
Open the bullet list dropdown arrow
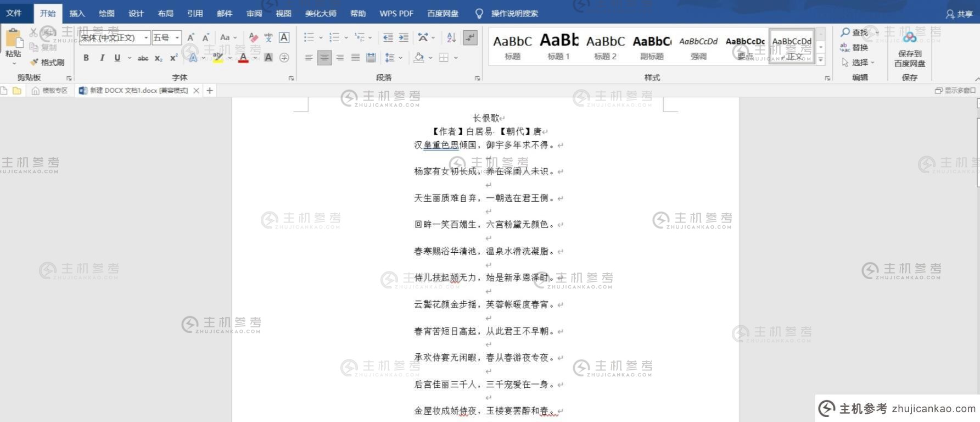[x=321, y=38]
